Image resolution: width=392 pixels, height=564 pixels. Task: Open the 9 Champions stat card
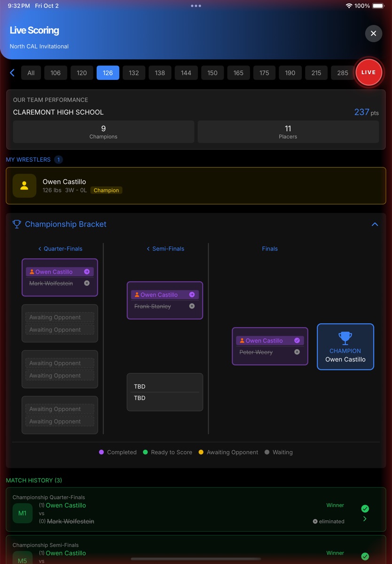pos(103,132)
